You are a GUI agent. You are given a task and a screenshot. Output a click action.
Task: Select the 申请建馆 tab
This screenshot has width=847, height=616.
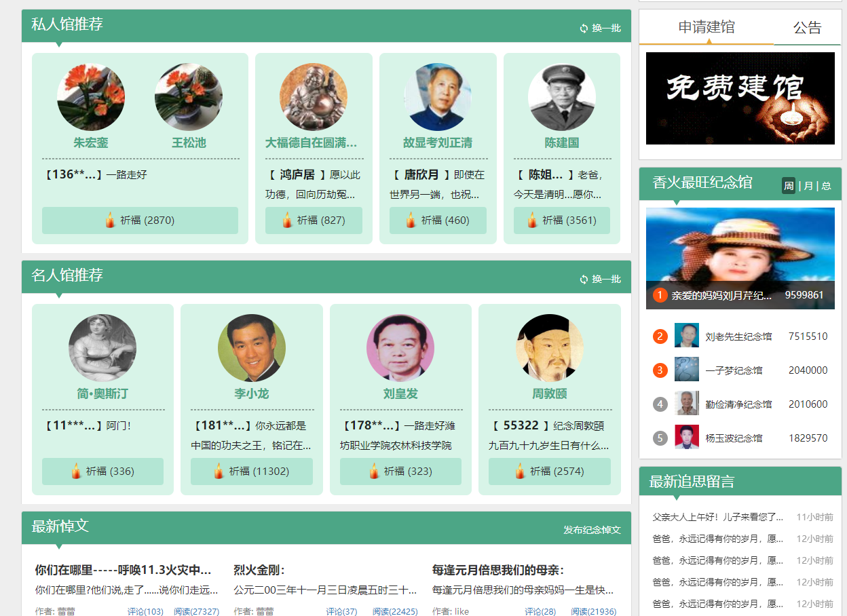pyautogui.click(x=707, y=27)
